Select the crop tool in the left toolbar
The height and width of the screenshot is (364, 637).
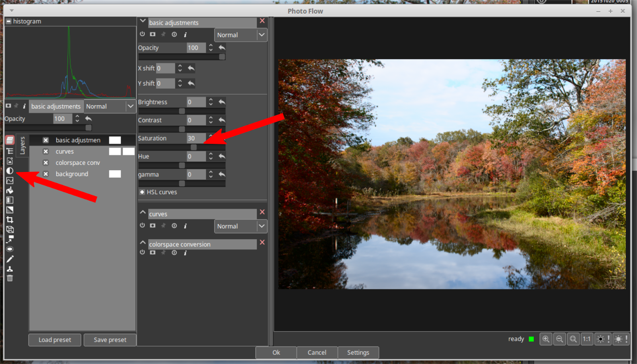[10, 219]
